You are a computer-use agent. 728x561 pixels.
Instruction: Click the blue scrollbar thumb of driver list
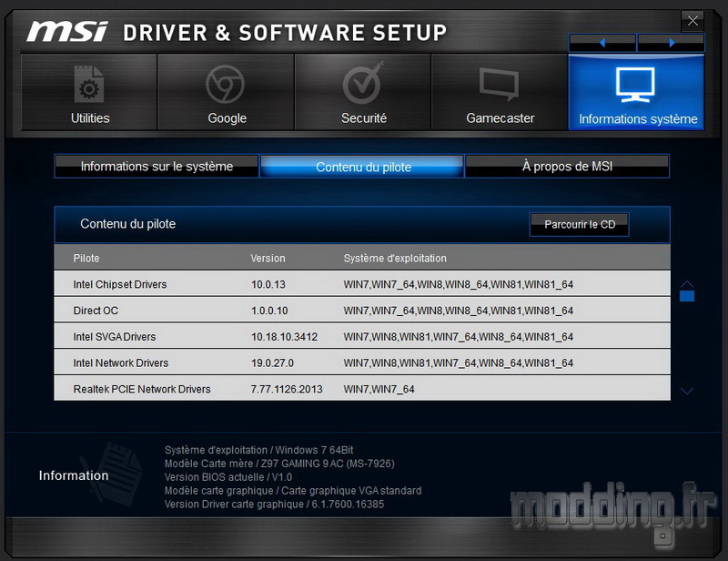[687, 296]
